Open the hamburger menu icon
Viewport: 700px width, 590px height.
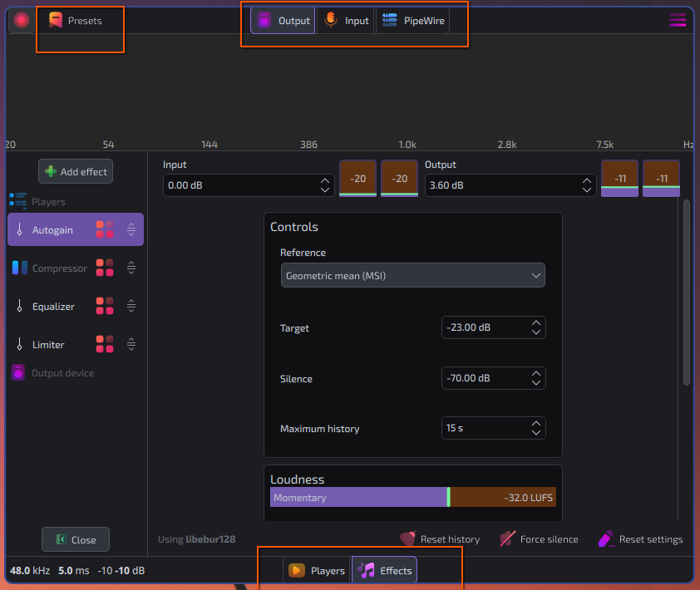678,20
